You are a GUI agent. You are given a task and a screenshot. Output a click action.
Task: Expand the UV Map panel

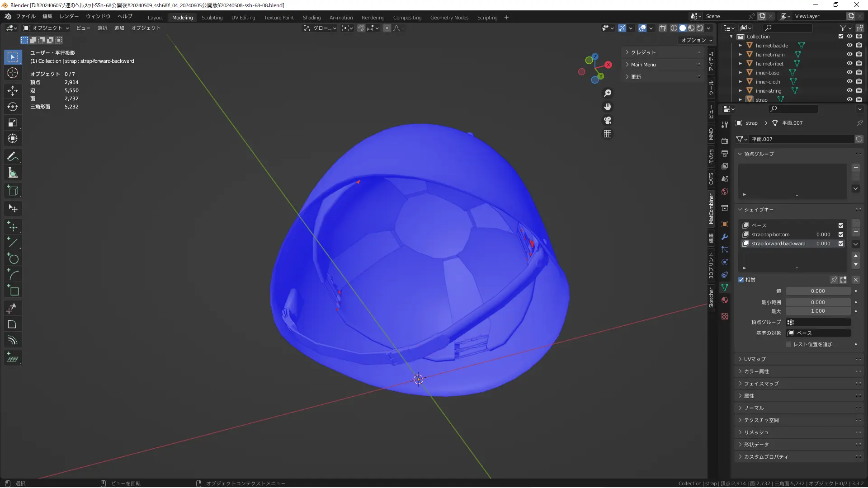pyautogui.click(x=755, y=359)
